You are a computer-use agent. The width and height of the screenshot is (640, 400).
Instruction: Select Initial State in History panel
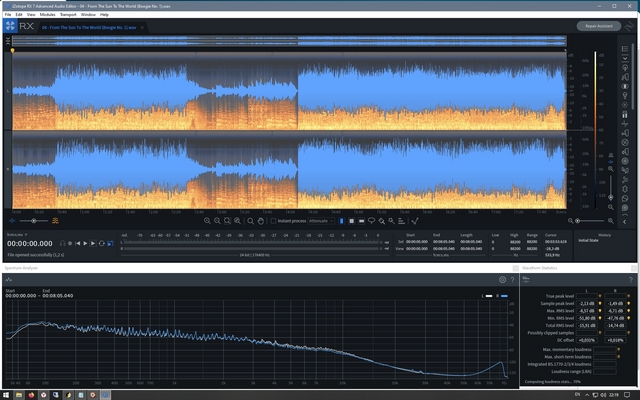587,241
